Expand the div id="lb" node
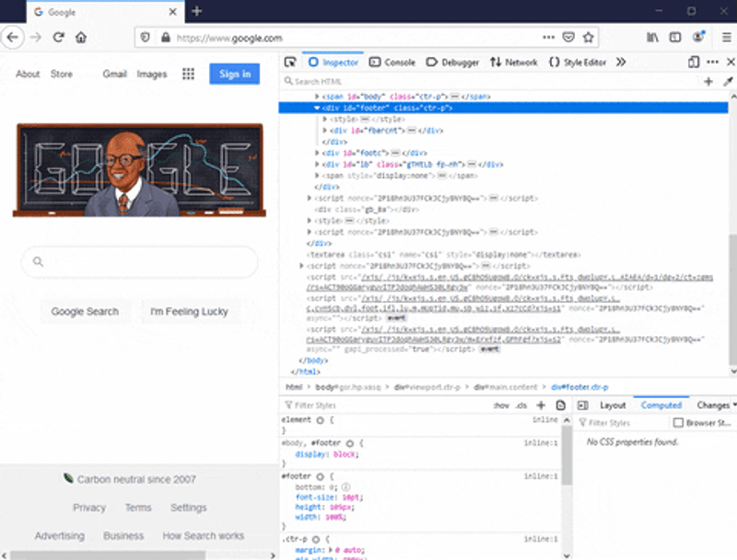The image size is (737, 560). tap(317, 164)
